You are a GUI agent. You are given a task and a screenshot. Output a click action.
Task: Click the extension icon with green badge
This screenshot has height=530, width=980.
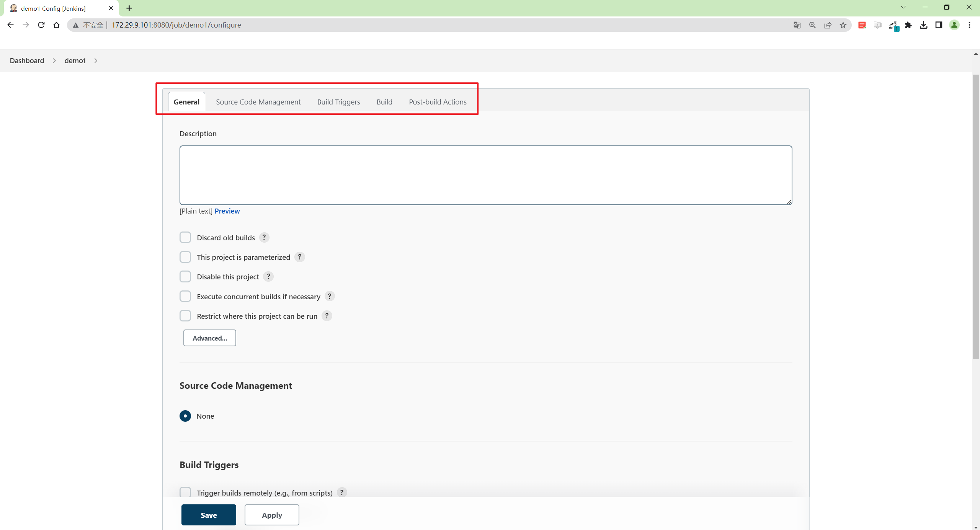click(x=893, y=26)
